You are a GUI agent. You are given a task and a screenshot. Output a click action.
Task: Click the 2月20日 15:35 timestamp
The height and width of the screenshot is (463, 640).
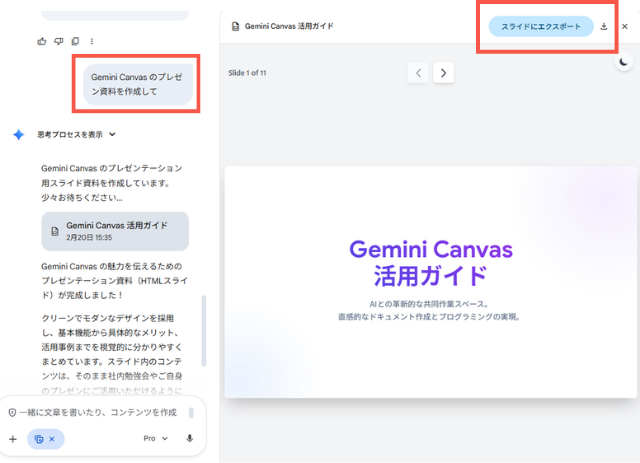pyautogui.click(x=89, y=238)
